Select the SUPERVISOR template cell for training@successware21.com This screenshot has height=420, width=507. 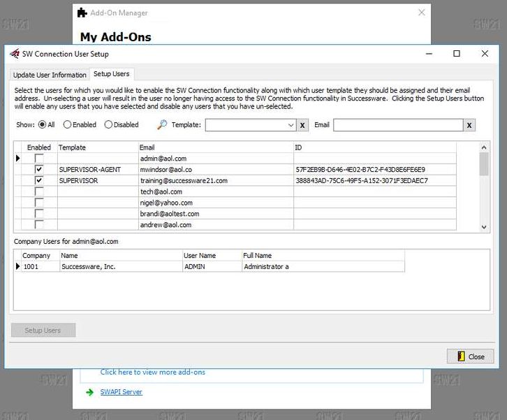98,180
